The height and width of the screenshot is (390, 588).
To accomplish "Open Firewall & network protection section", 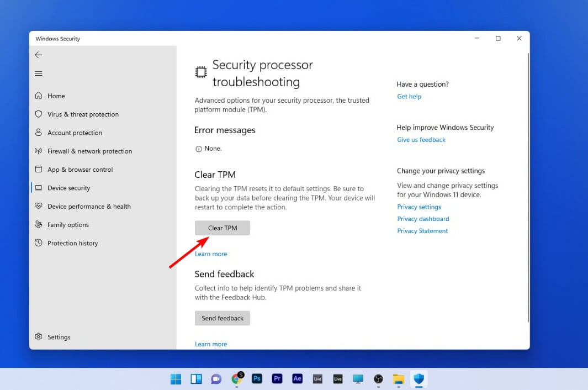I will tap(90, 151).
